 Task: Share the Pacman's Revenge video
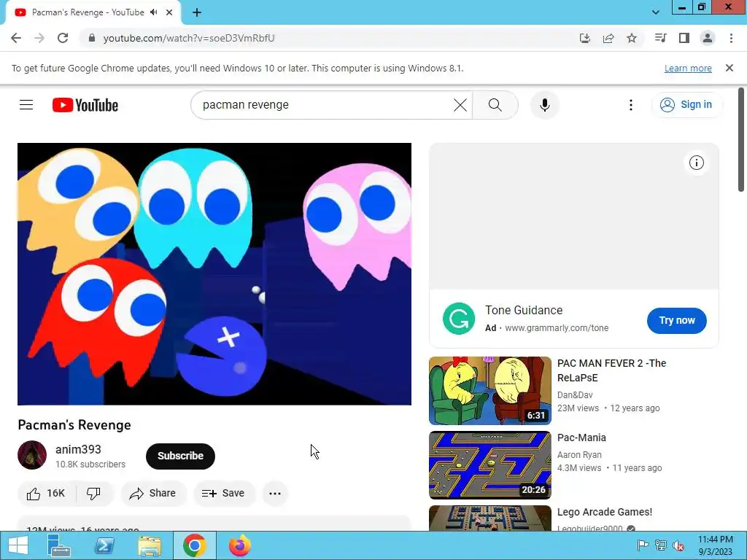pos(153,494)
